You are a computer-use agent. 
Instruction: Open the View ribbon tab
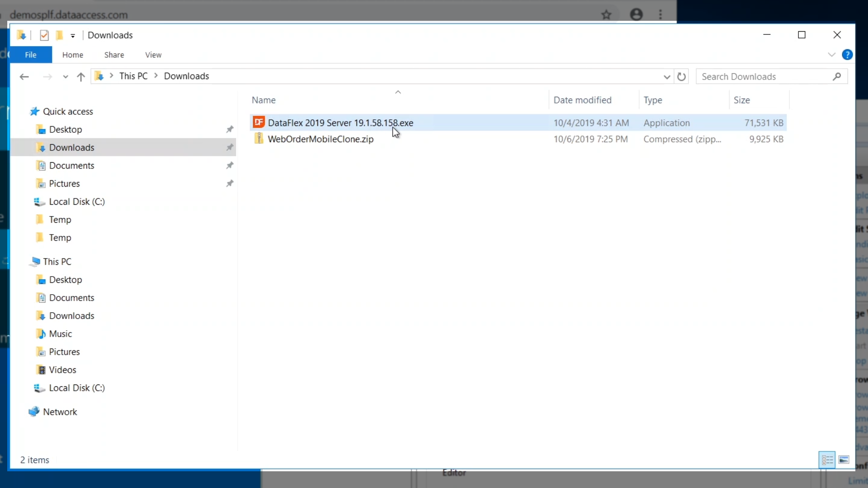153,55
